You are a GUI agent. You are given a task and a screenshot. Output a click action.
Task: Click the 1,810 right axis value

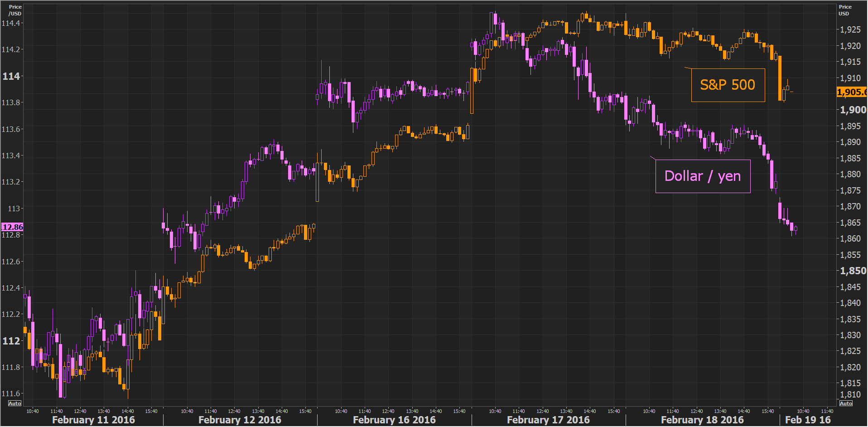(850, 394)
